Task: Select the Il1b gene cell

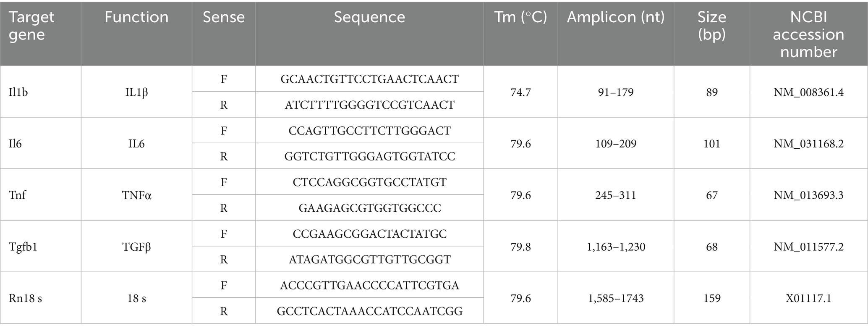Action: point(18,92)
